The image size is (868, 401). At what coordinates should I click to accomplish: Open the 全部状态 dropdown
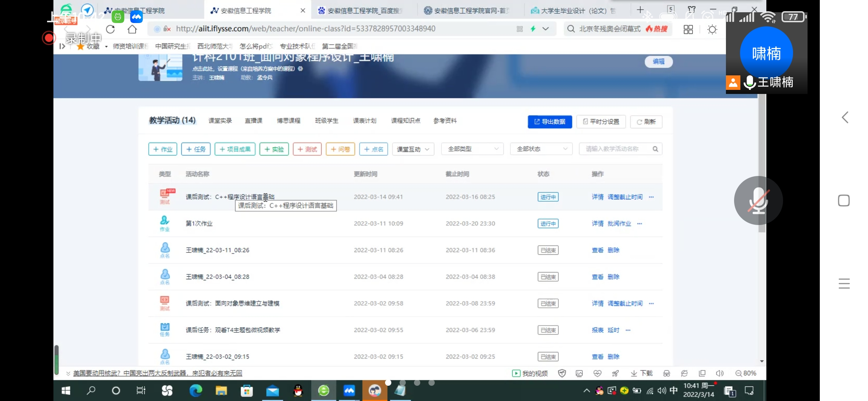tap(541, 149)
